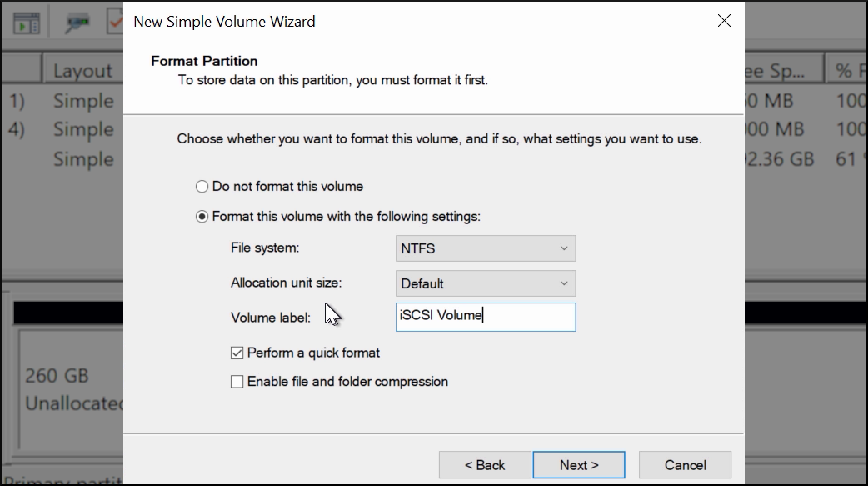This screenshot has height=486, width=868.
Task: Uncheck 'Perform a quick format'
Action: pyautogui.click(x=237, y=353)
